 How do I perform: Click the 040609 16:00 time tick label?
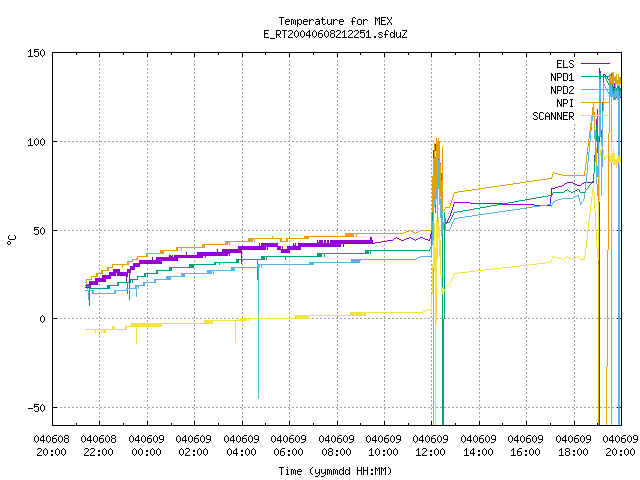click(x=526, y=446)
